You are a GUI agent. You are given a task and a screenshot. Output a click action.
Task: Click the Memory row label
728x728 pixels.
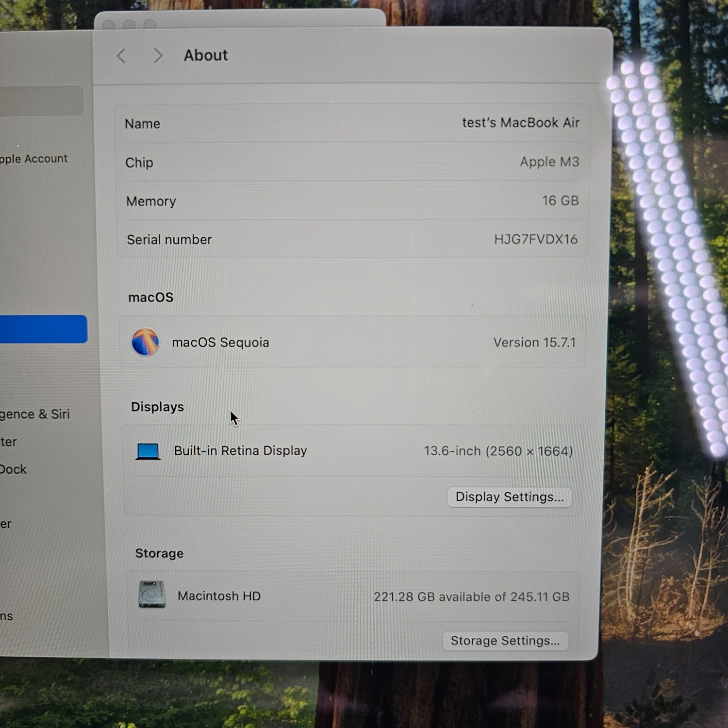point(151,201)
